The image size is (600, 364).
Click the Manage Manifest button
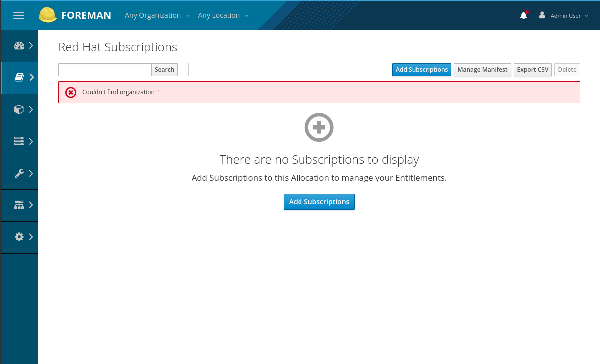[x=482, y=70]
